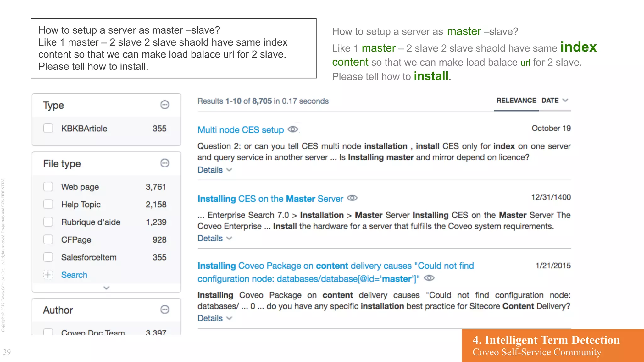Quick view eye icon for Coveo Package result

click(x=429, y=278)
